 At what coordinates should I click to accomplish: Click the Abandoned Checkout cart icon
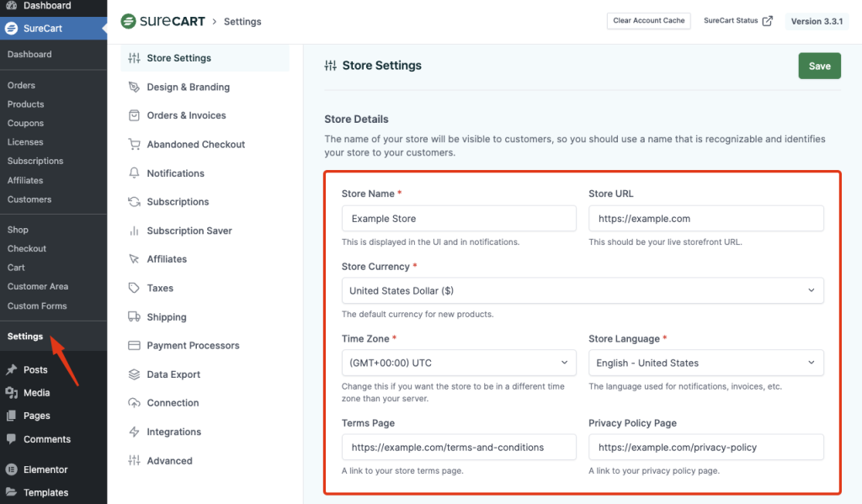[x=133, y=145]
